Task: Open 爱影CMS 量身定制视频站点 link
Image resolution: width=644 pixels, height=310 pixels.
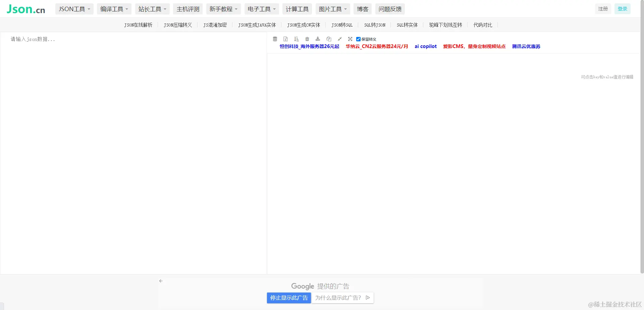Action: click(x=474, y=46)
